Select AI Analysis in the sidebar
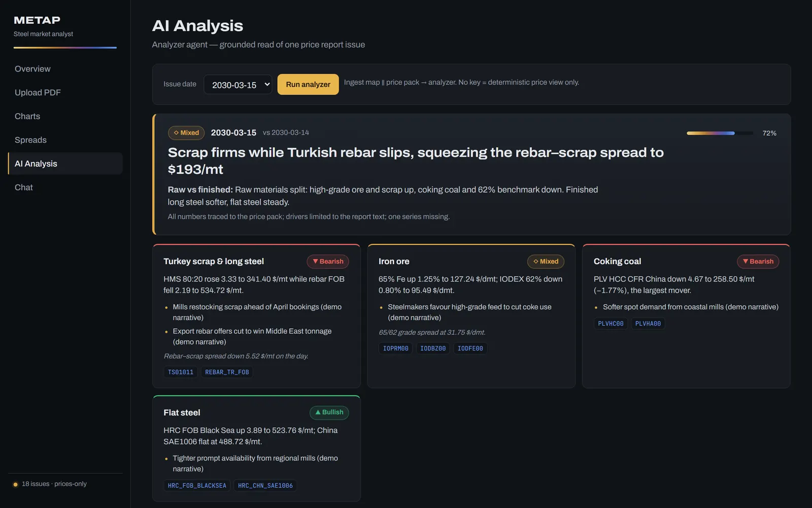The height and width of the screenshot is (508, 812). 65,164
